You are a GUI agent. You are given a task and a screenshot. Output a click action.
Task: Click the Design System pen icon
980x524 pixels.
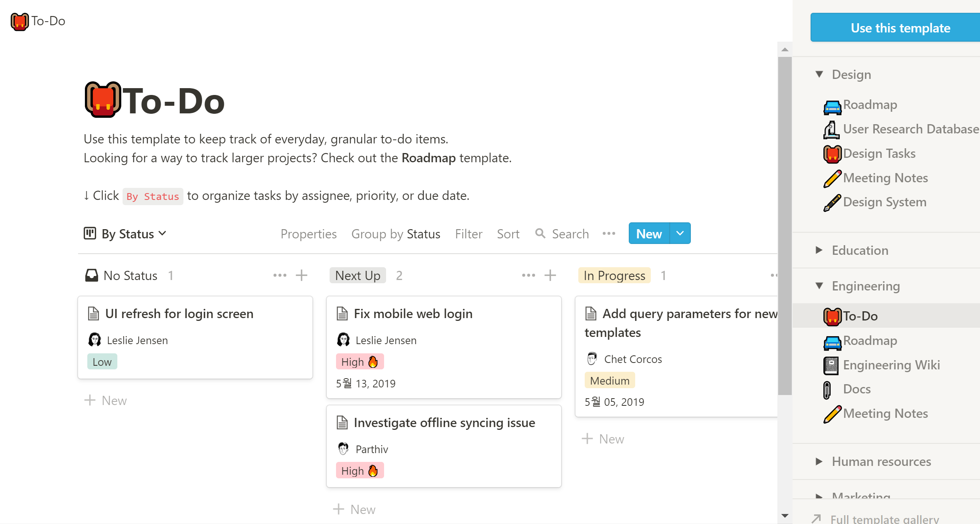(x=832, y=202)
